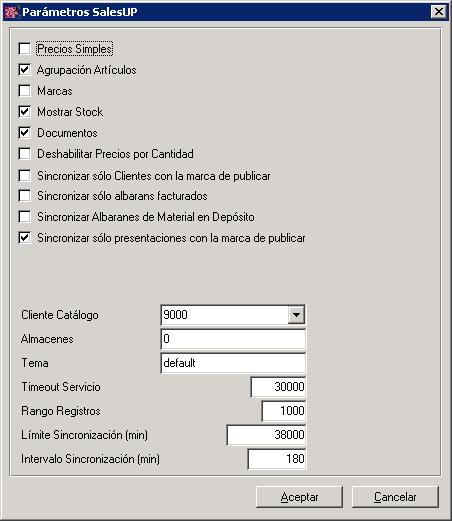Check Sincronizar sólo Clientes con marca de publicar
Viewport: 452px width, 521px height.
point(25,176)
